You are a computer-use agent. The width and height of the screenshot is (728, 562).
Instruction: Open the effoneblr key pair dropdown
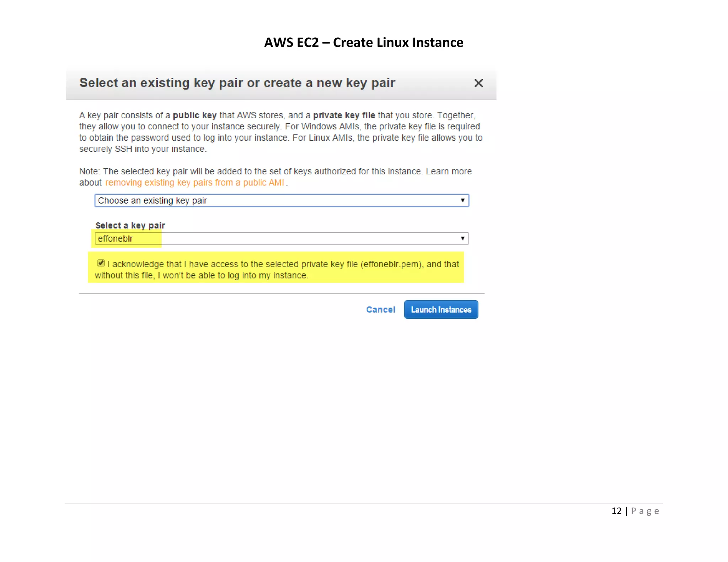tap(282, 238)
